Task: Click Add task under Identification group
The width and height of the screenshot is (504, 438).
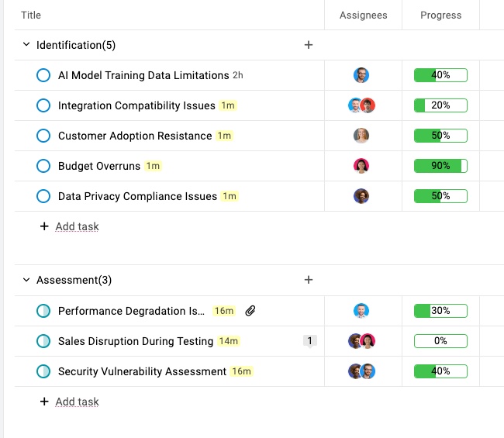Action: pyautogui.click(x=77, y=226)
